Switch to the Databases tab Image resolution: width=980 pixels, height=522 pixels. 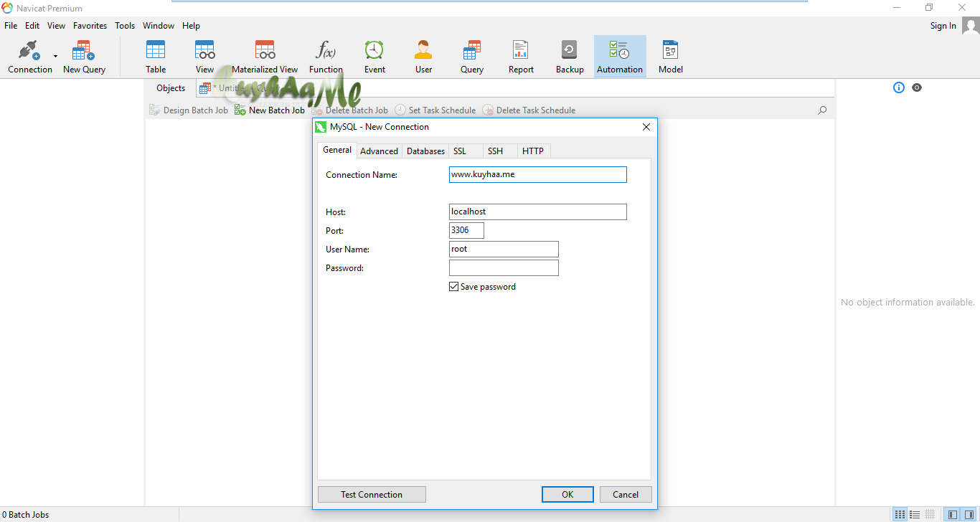425,151
